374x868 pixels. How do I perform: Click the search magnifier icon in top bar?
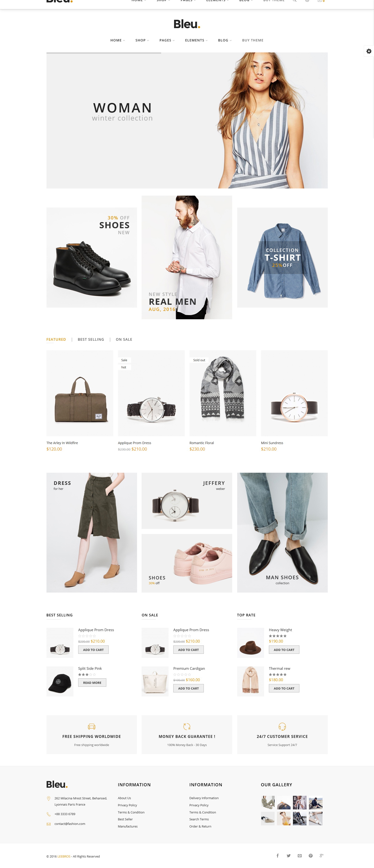point(294,1)
